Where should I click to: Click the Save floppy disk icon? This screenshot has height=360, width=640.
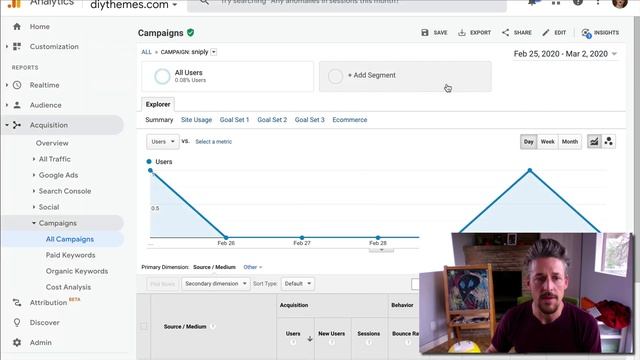425,32
